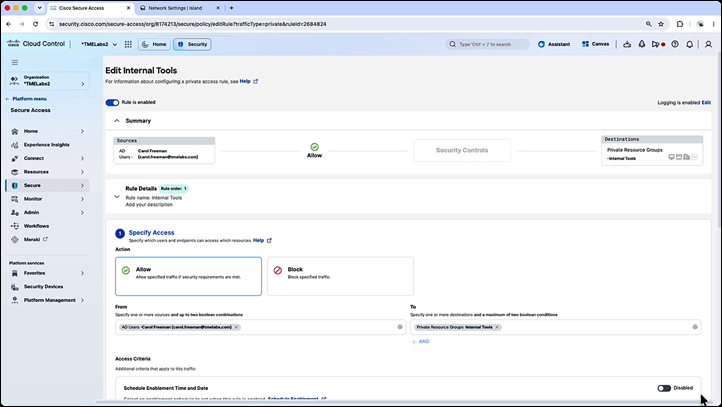Collapse the Summary section
The height and width of the screenshot is (407, 722).
click(x=116, y=121)
